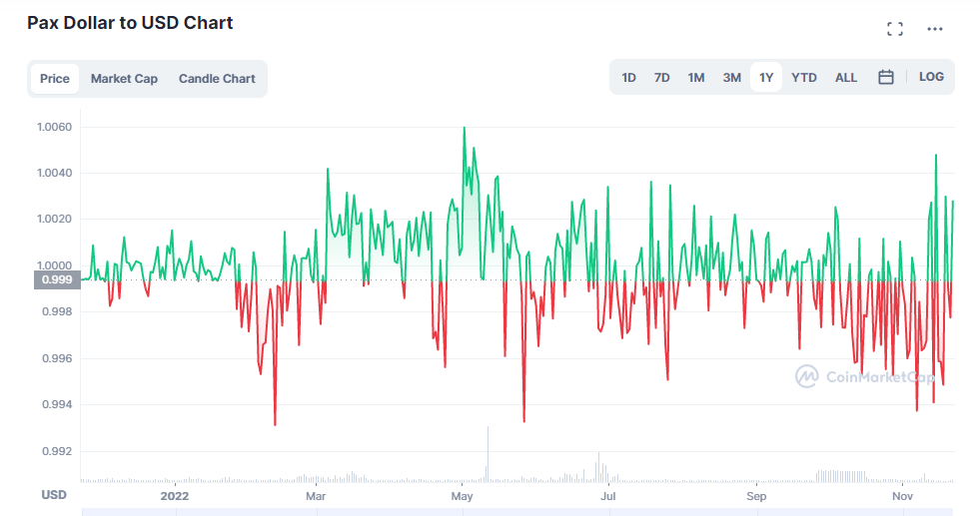
Task: Click the 1.0020 y-axis label
Action: pyautogui.click(x=54, y=220)
